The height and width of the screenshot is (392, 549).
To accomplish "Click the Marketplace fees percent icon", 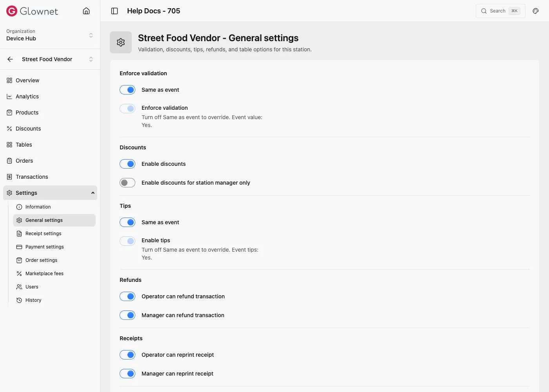I will pos(19,274).
